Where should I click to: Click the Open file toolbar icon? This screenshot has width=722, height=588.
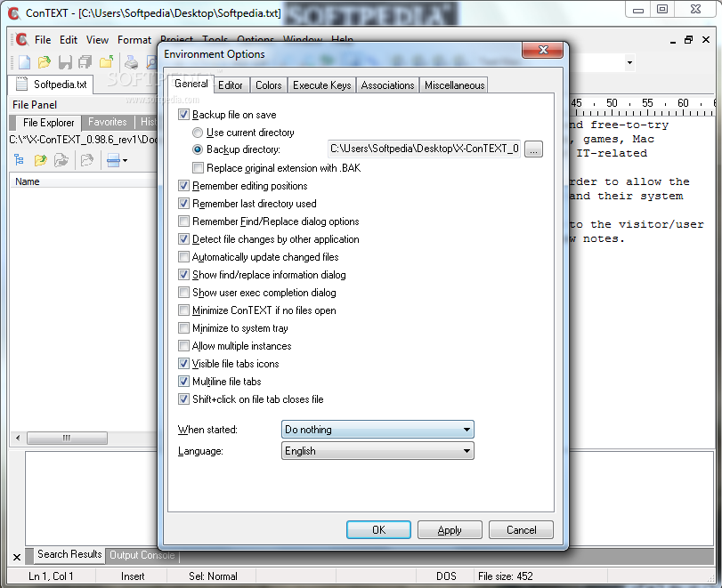click(x=44, y=62)
